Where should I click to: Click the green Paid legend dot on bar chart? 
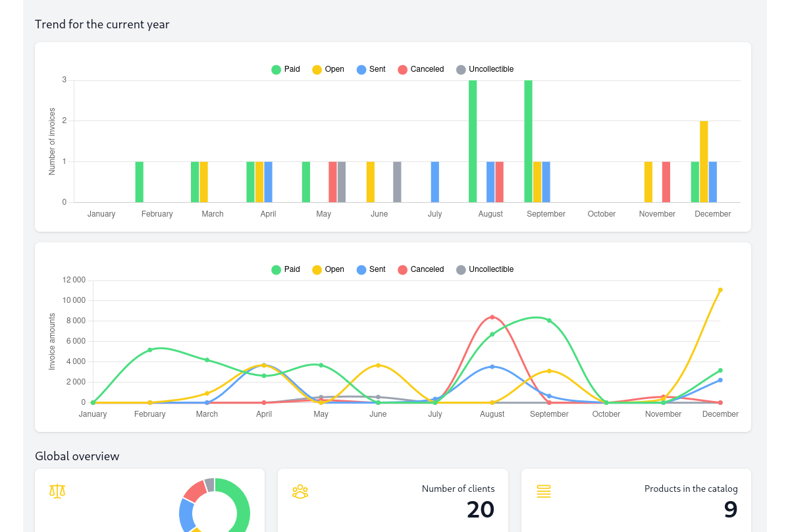pos(276,69)
